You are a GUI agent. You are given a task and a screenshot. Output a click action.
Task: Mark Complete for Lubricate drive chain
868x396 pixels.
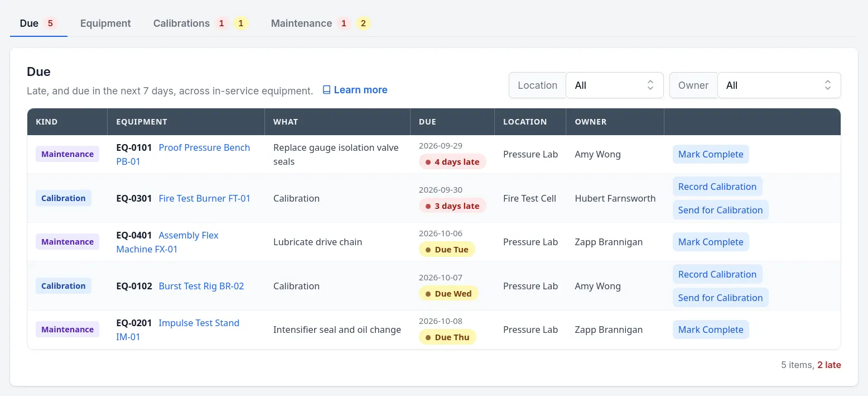711,242
